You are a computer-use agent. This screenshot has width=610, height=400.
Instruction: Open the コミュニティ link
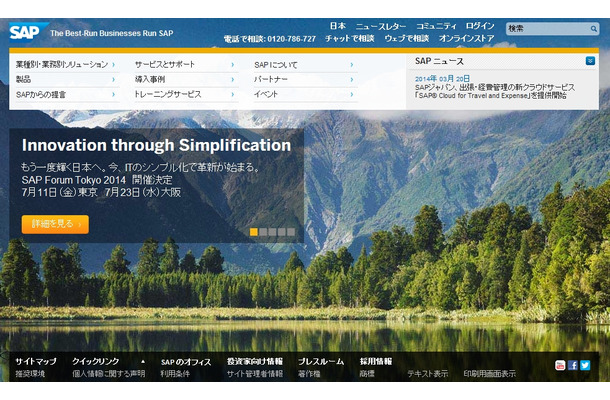436,26
